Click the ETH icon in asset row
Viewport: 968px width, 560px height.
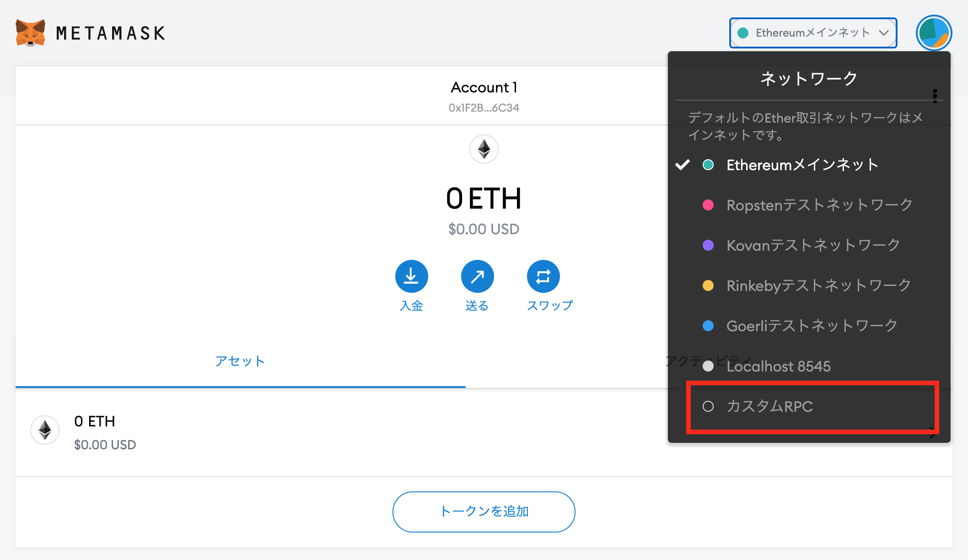(45, 430)
